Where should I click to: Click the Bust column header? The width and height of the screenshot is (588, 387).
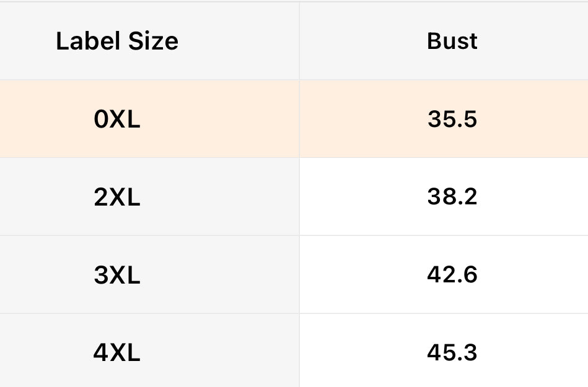(452, 41)
